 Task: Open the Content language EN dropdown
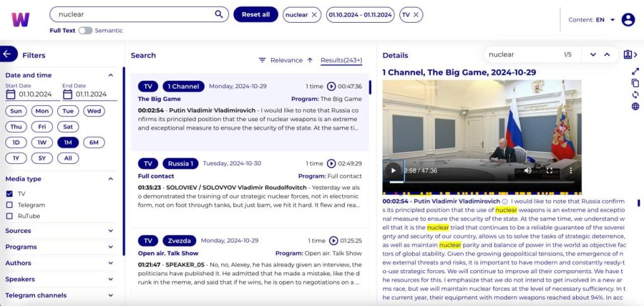tap(591, 20)
